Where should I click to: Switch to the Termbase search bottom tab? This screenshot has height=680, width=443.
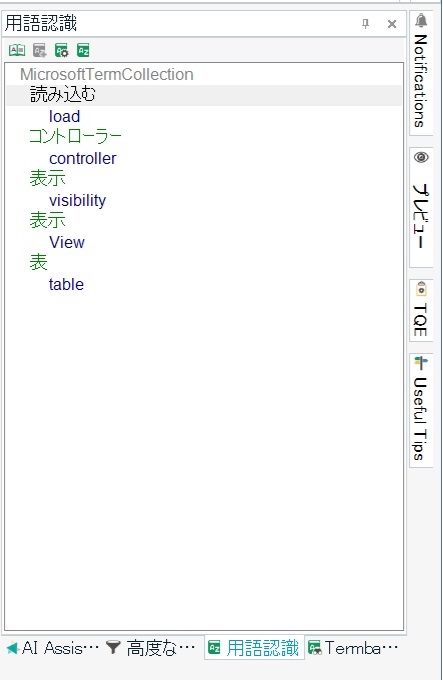[353, 648]
